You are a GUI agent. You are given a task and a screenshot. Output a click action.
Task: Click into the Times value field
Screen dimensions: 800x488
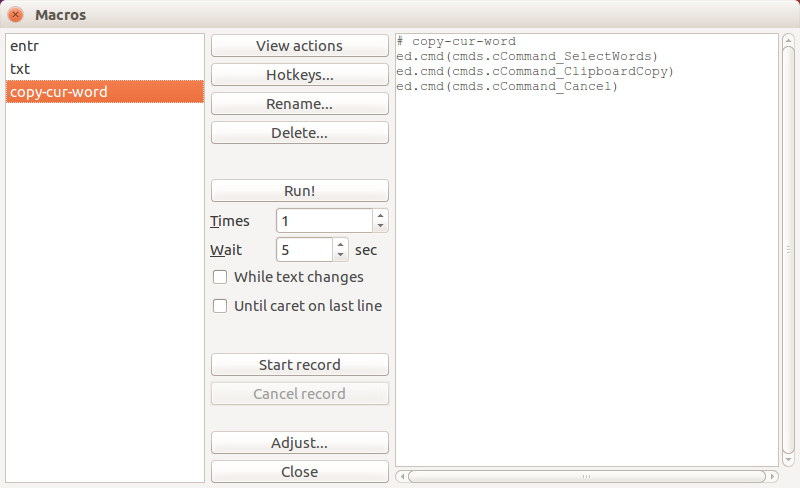323,221
